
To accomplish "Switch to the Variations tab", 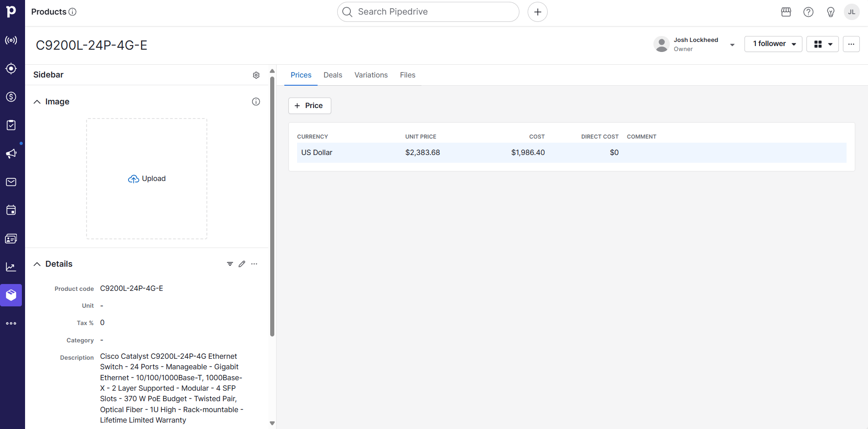I will (x=371, y=75).
